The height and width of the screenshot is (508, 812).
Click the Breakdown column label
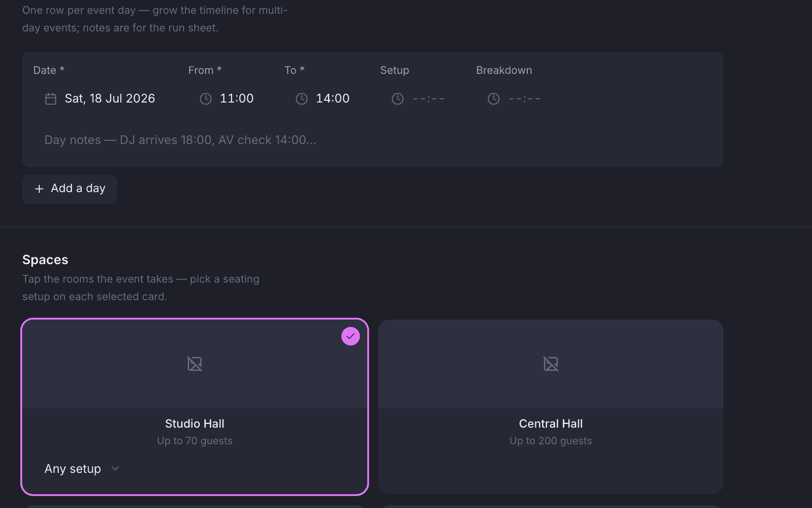click(x=504, y=70)
